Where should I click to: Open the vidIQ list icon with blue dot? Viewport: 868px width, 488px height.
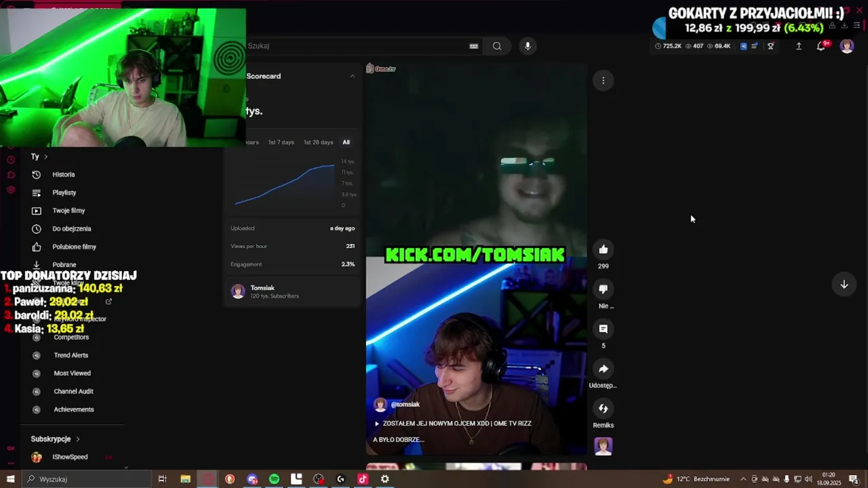coord(754,46)
